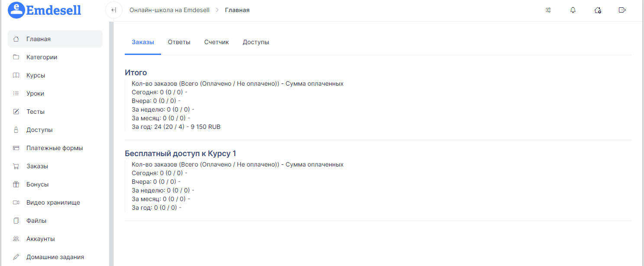Click the Доступы lock icon
The height and width of the screenshot is (266, 644).
16,130
